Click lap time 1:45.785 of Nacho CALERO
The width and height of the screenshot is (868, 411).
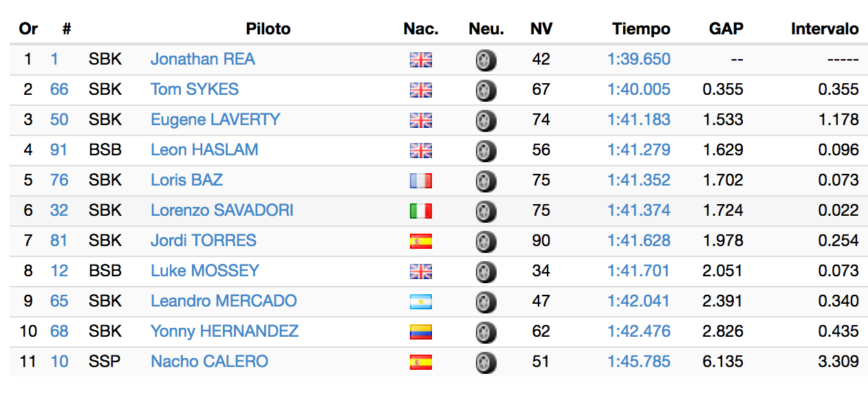(x=639, y=362)
